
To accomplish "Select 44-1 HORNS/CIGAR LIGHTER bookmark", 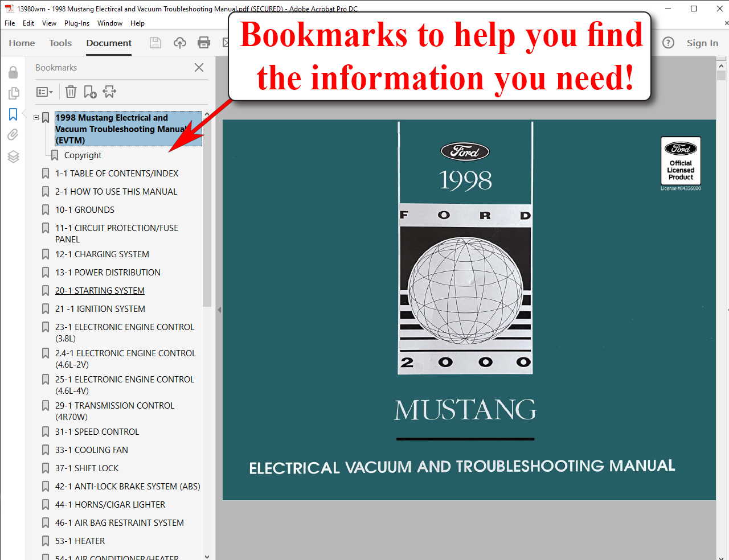I will (x=110, y=505).
